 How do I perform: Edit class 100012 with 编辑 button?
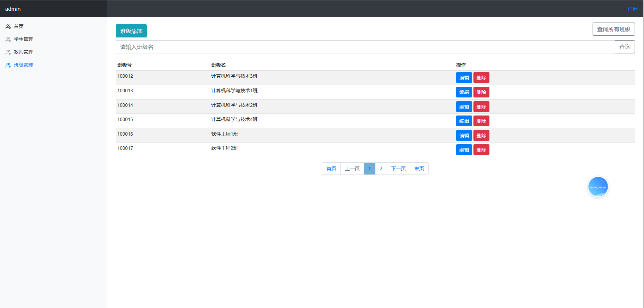pyautogui.click(x=464, y=78)
